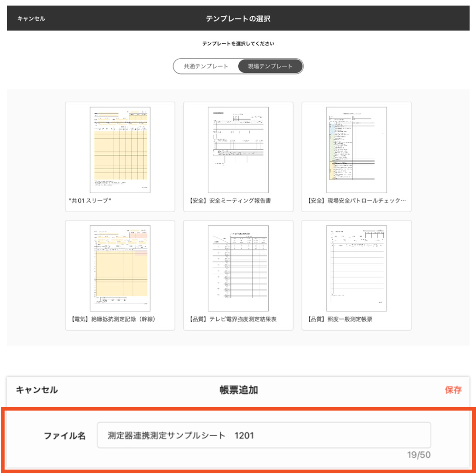Switch to the 共通テンプレート tab

(x=206, y=67)
